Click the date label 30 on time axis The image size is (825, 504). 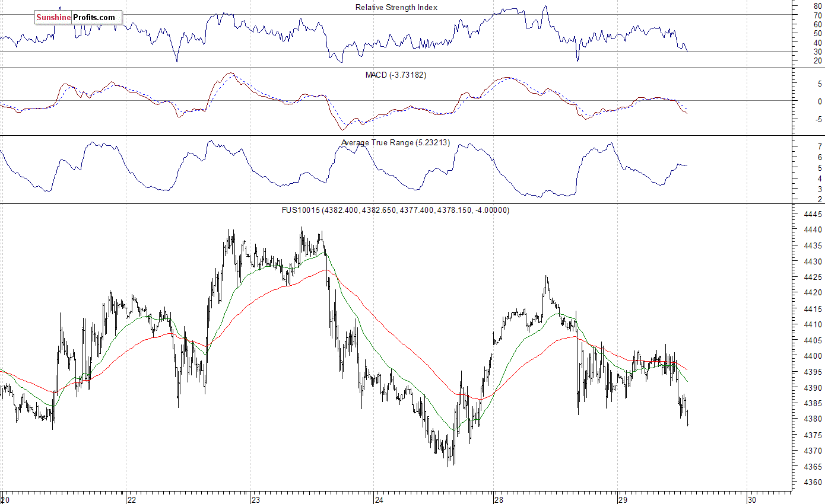(x=751, y=499)
